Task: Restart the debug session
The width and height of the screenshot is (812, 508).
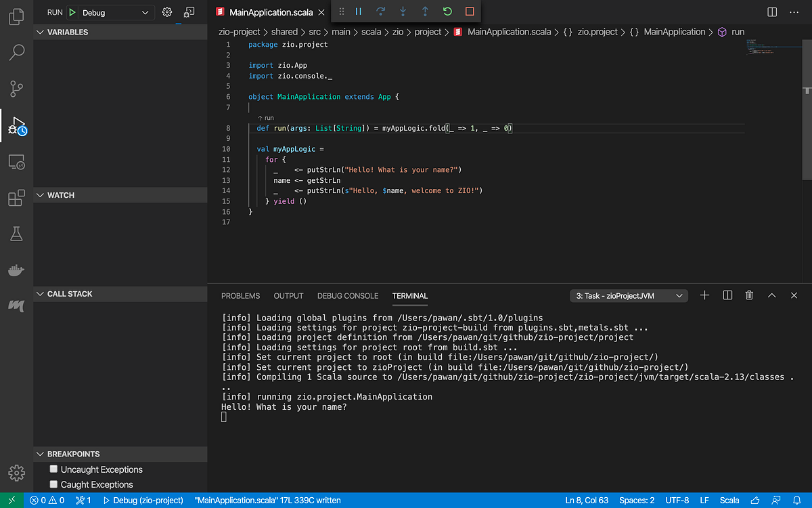Action: point(447,12)
